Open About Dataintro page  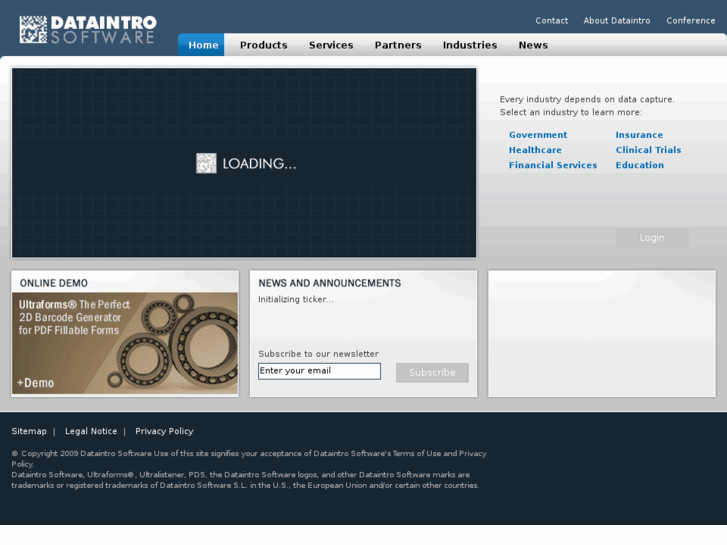coord(617,20)
